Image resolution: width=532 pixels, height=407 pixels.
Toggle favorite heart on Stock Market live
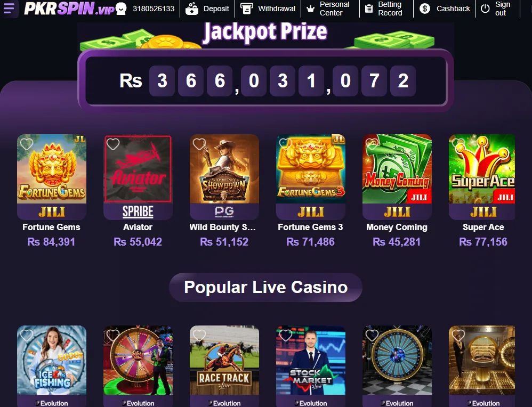(x=286, y=335)
